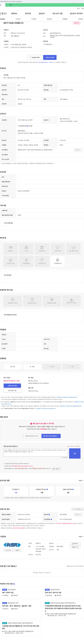Click the 장애인용 주차장 icon
The image size is (84, 644).
(x=12, y=301)
